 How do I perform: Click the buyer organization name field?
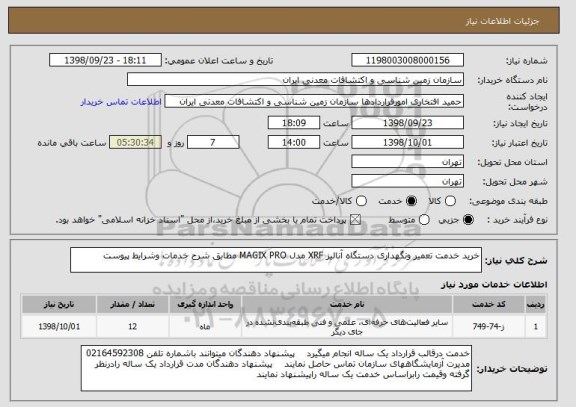pyautogui.click(x=295, y=80)
